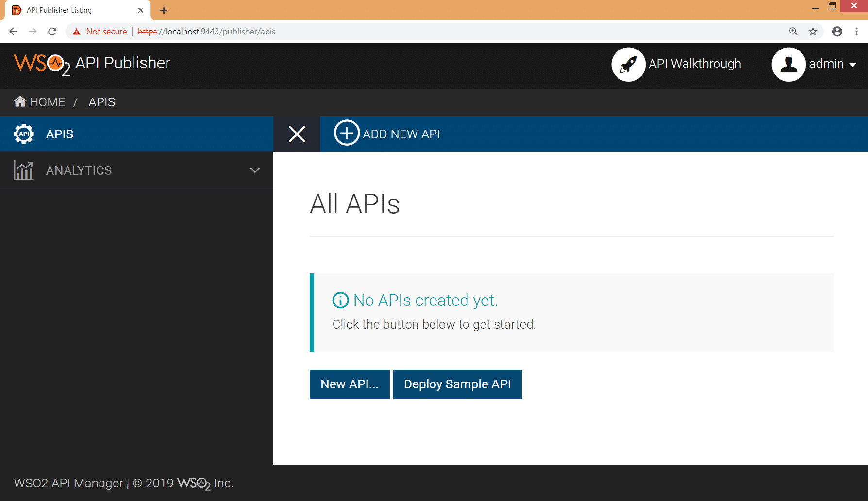Click the address bar URL field

point(437,32)
